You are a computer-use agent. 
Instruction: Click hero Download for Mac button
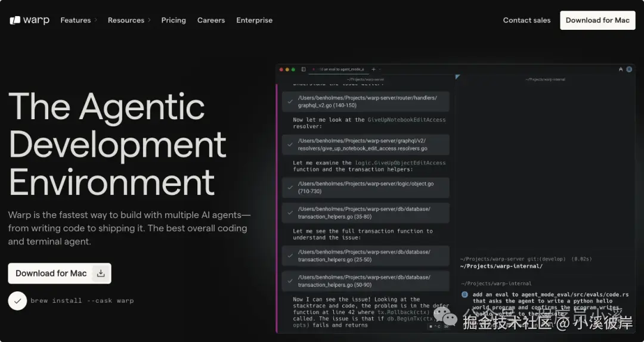tap(60, 273)
